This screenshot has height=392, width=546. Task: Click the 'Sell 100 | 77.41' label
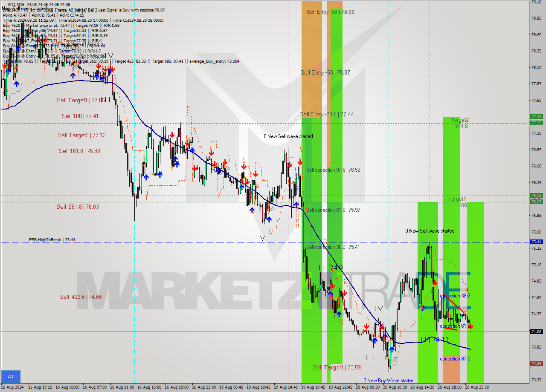coord(80,115)
